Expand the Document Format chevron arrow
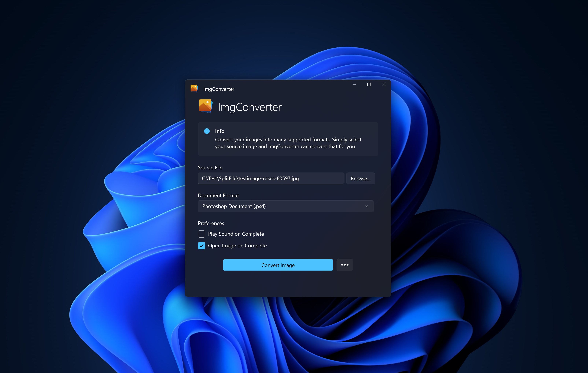Screen dimensions: 588x373 [x=366, y=206]
